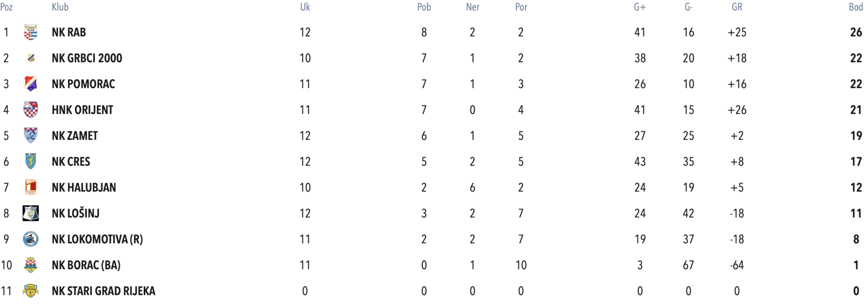Click the Pob column header

click(424, 7)
